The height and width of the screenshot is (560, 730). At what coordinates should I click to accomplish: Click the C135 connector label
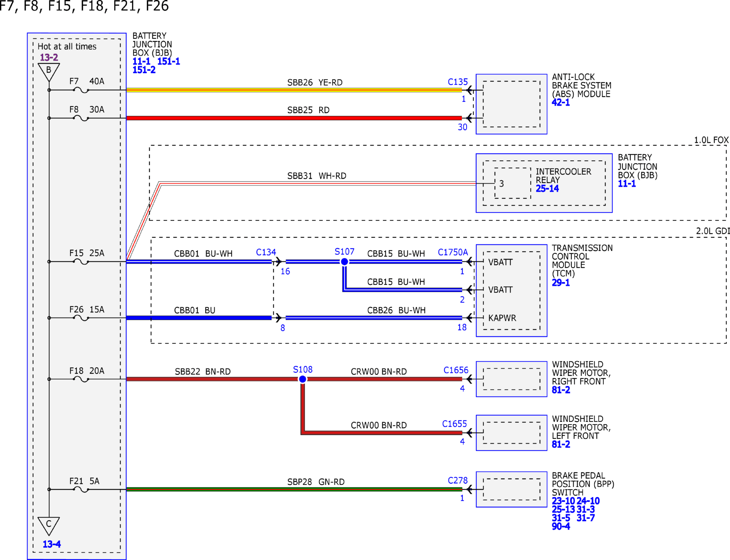click(458, 82)
